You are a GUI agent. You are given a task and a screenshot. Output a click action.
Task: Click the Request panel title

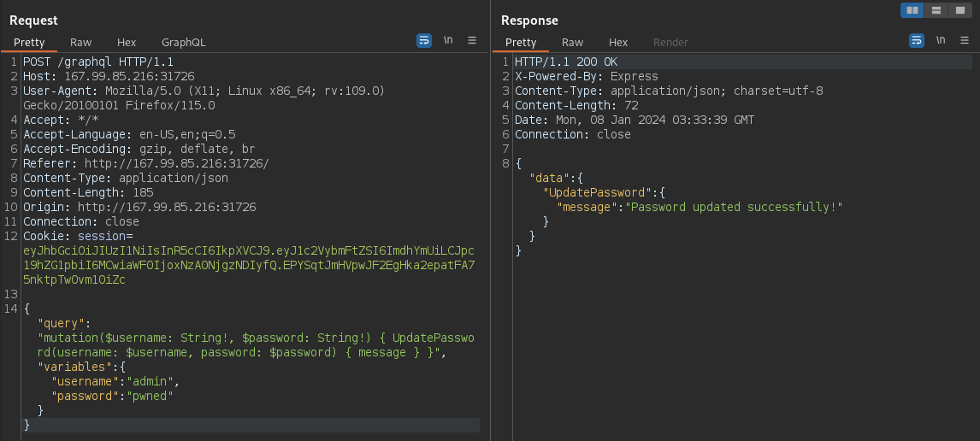33,20
